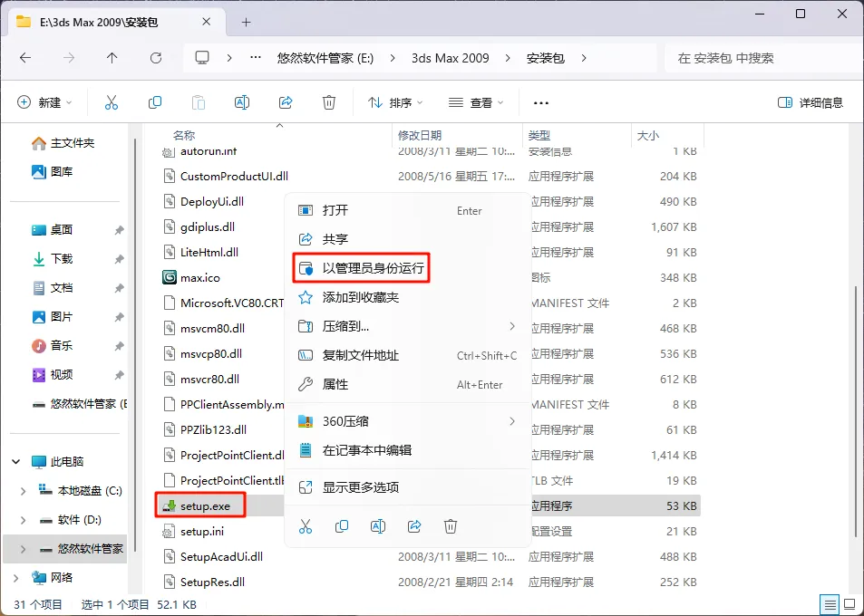Screen dimensions: 864x616
Task: Expand the chevron after 安装包 in address bar
Action: tap(584, 58)
